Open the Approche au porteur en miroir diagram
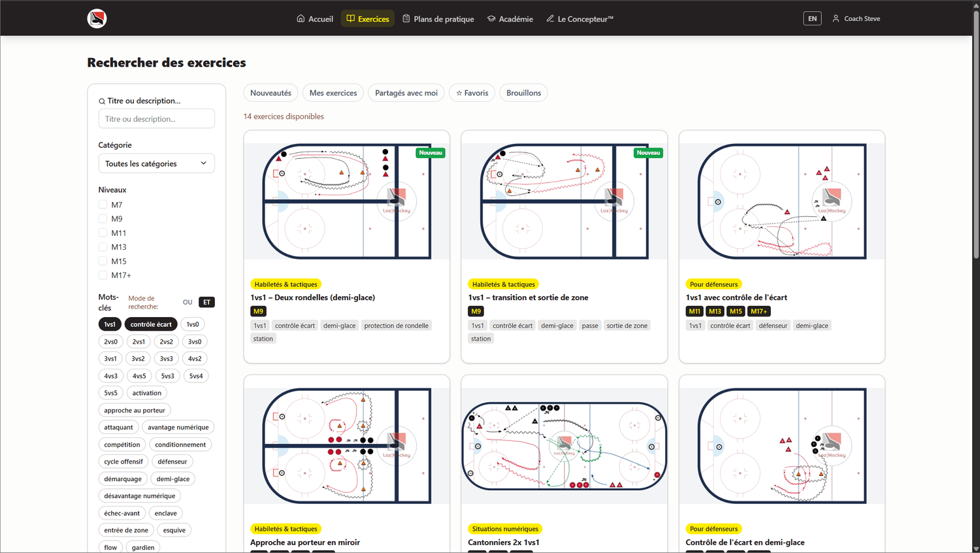980x553 pixels. 347,446
